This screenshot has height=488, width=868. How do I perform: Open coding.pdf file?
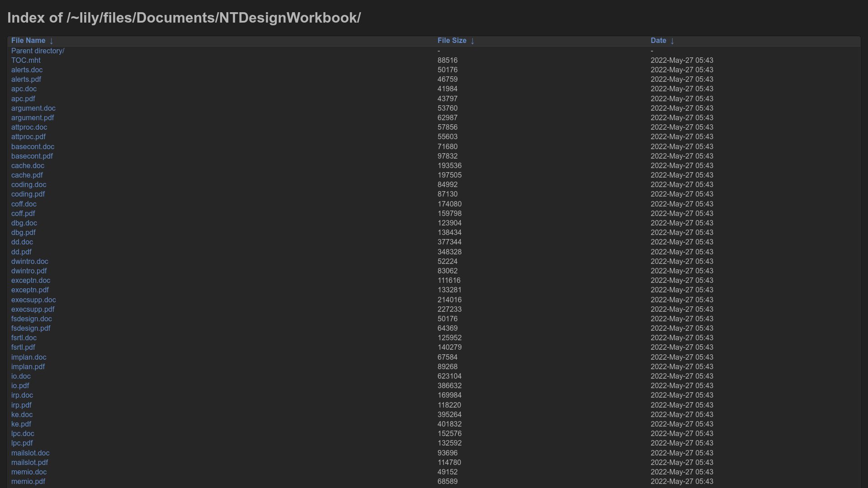coord(28,194)
